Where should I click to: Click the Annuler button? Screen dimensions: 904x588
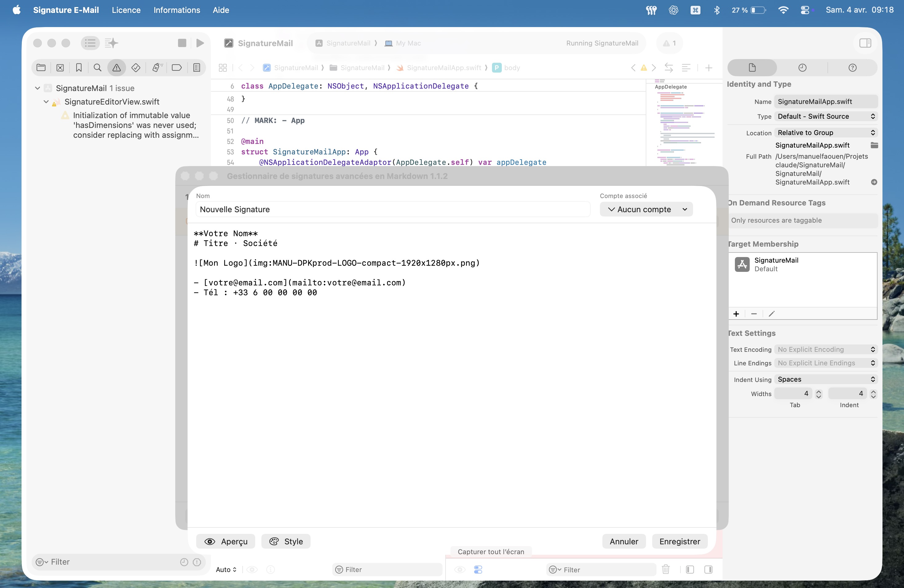click(624, 541)
